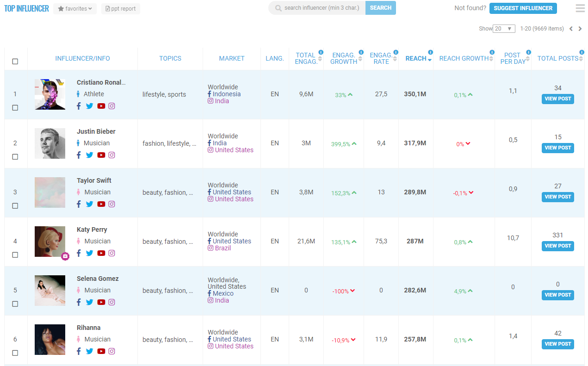The image size is (588, 366).
Task: Open Taylor Swift's Facebook icon
Action: point(79,204)
